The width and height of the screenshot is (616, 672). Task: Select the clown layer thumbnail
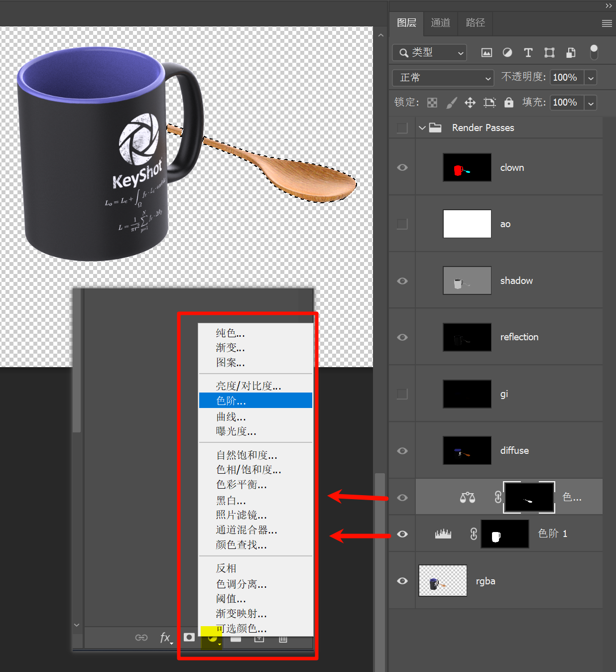[x=467, y=167]
